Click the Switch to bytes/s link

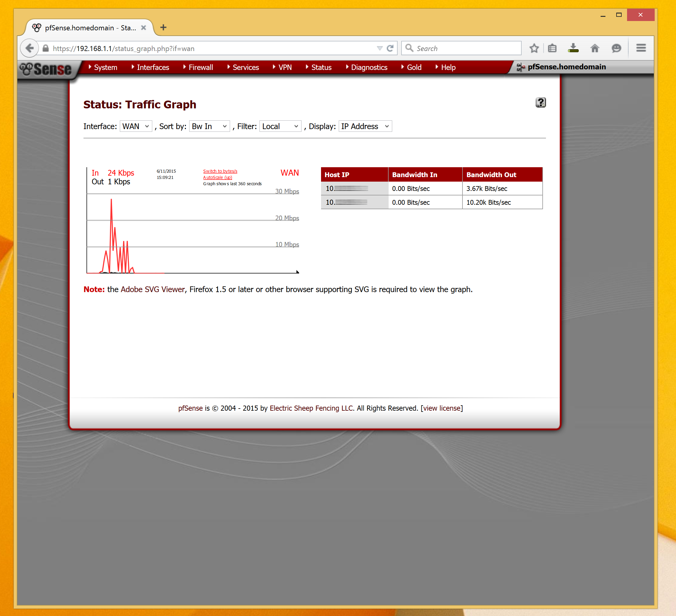(x=220, y=171)
